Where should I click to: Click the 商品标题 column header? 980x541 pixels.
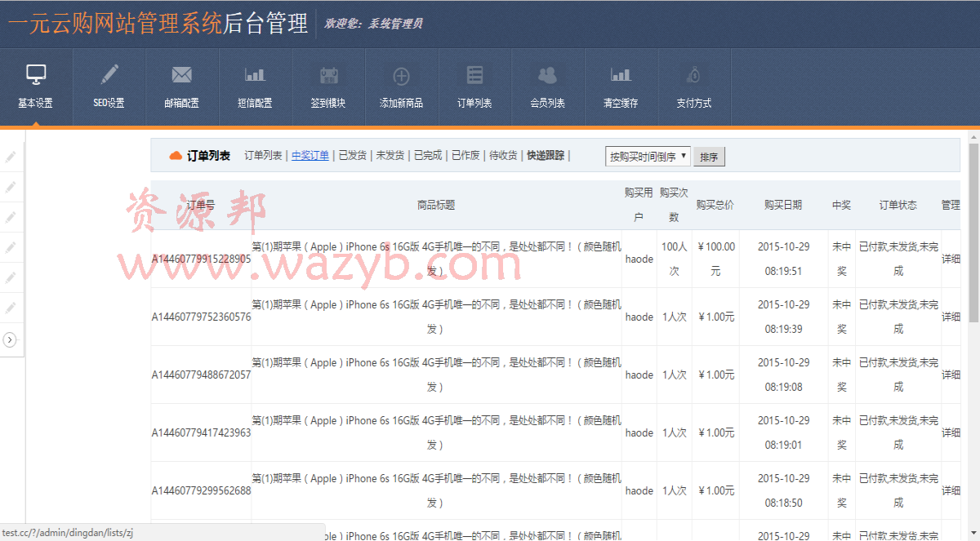coord(436,205)
